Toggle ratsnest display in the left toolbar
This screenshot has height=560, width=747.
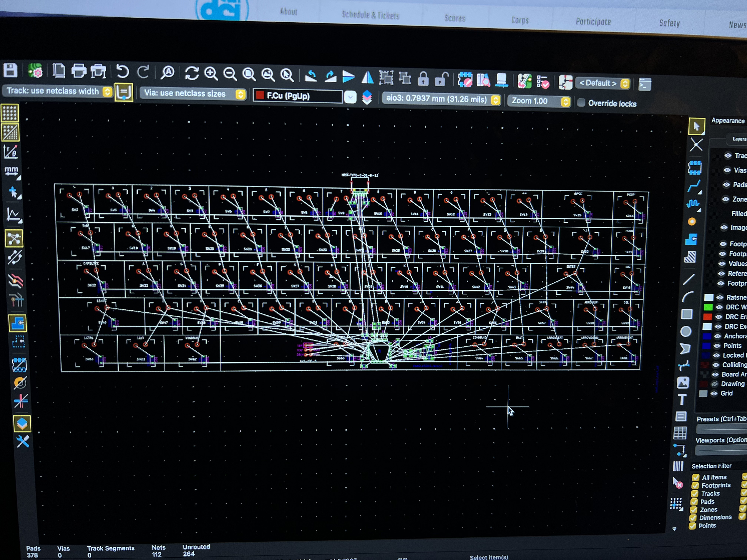pyautogui.click(x=14, y=239)
